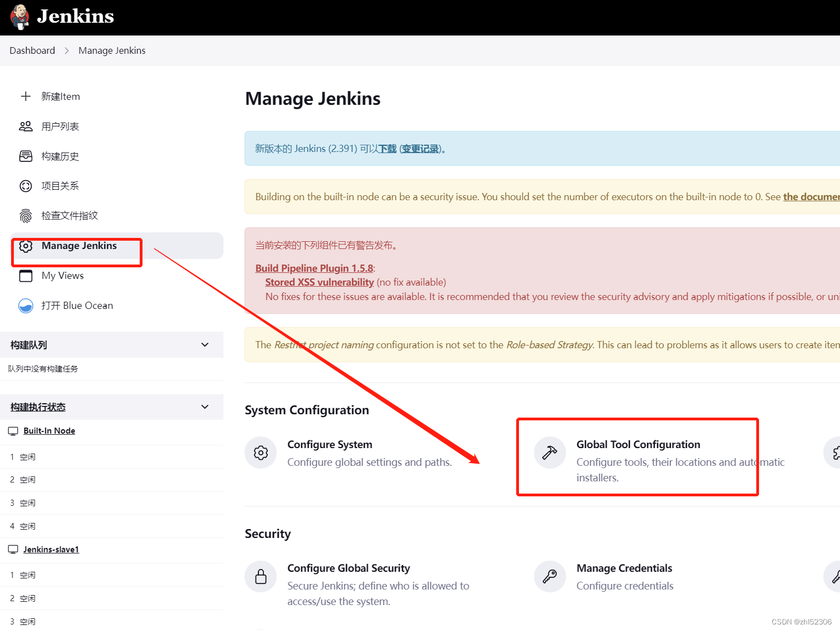
Task: Open Configure System
Action: pos(329,445)
